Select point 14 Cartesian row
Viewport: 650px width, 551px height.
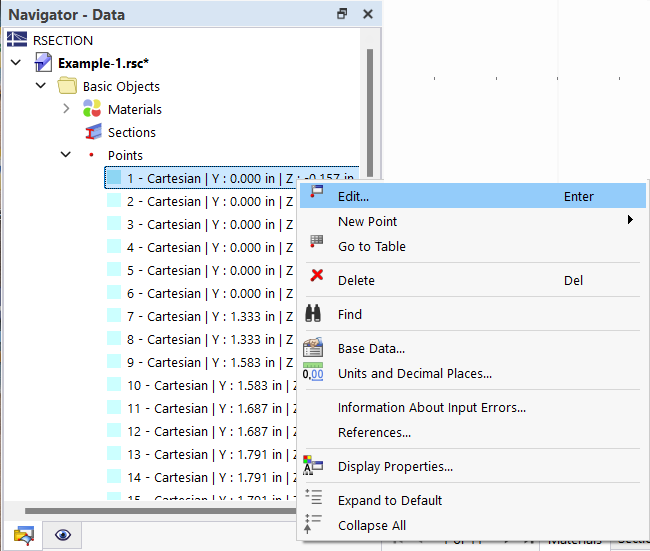point(201,477)
